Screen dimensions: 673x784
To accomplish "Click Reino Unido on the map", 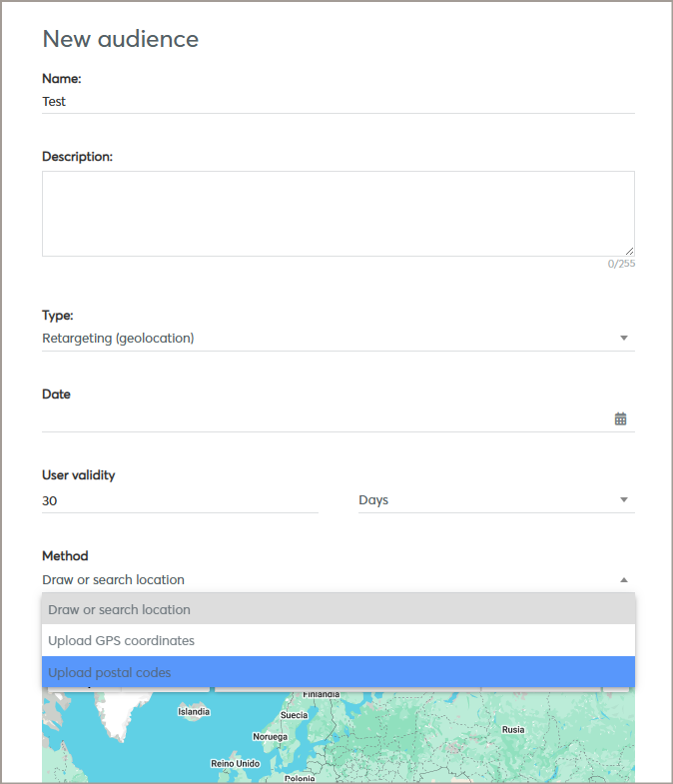I will point(236,763).
